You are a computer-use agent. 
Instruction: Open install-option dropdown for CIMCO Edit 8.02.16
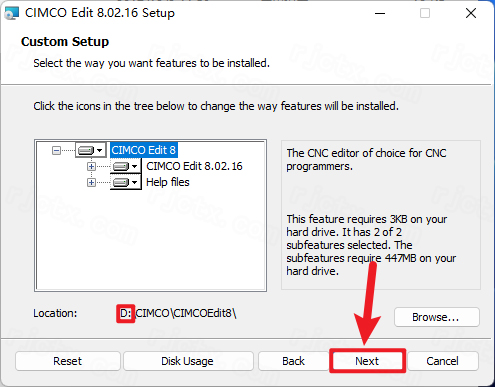(x=126, y=166)
